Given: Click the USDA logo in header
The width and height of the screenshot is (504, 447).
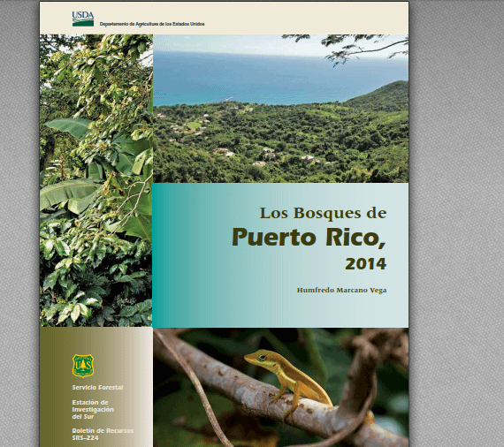Looking at the screenshot, I should (83, 19).
